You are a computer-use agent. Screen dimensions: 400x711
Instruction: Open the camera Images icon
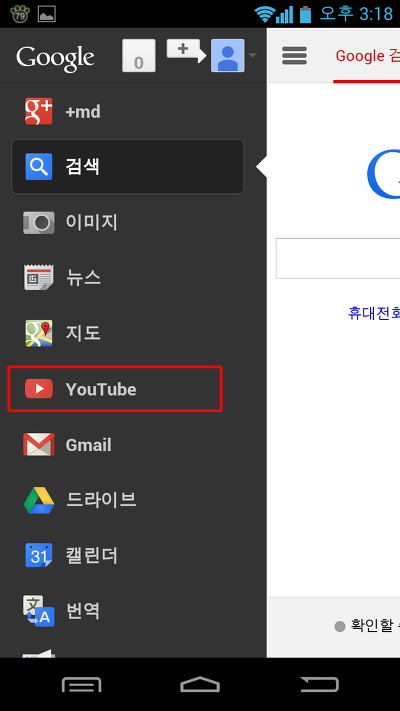(x=39, y=222)
